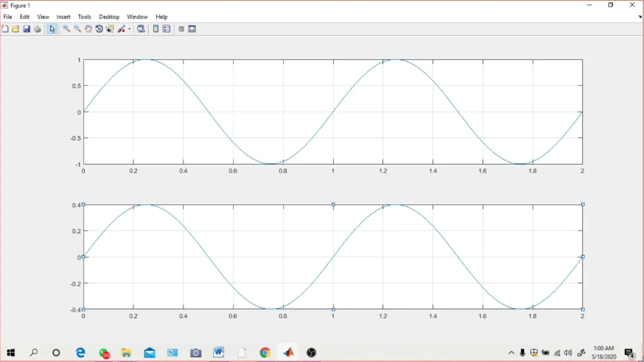Open the Help menu
Image resolution: width=644 pixels, height=362 pixels.
coord(162,17)
